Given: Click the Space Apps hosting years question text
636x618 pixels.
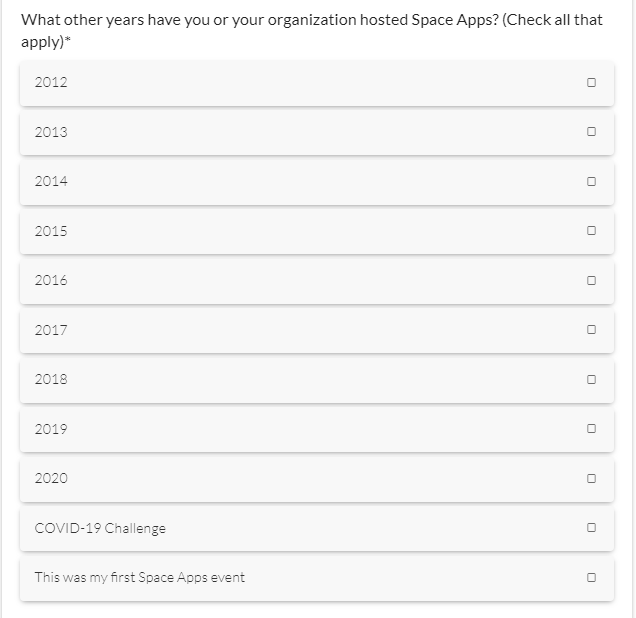Looking at the screenshot, I should tap(311, 20).
